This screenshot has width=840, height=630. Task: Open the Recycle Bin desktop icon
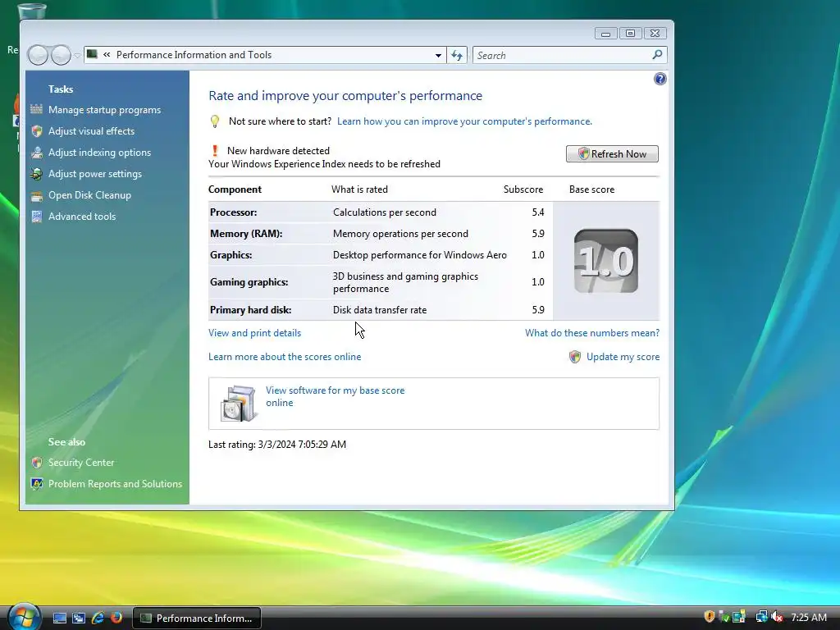31,11
